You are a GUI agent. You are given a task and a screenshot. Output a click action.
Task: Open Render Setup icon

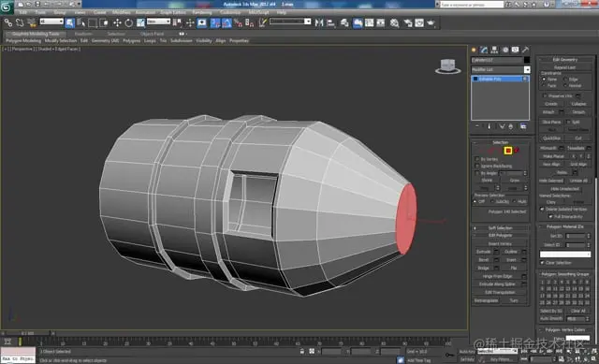[408, 22]
